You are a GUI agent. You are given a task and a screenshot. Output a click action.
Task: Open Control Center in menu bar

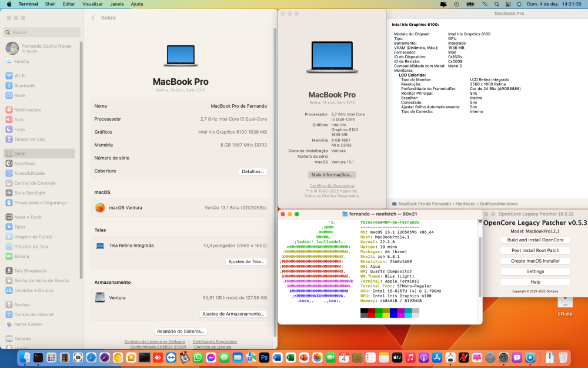pyautogui.click(x=508, y=4)
